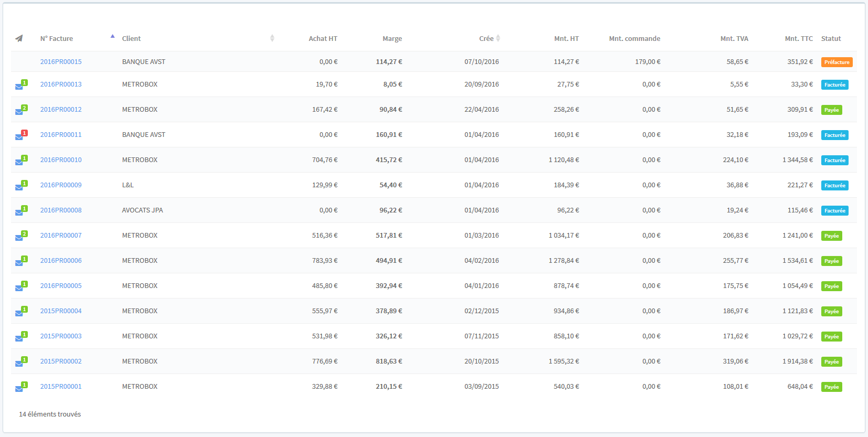The image size is (868, 437).
Task: Click the orange Préfacture status badge
Action: coord(836,62)
